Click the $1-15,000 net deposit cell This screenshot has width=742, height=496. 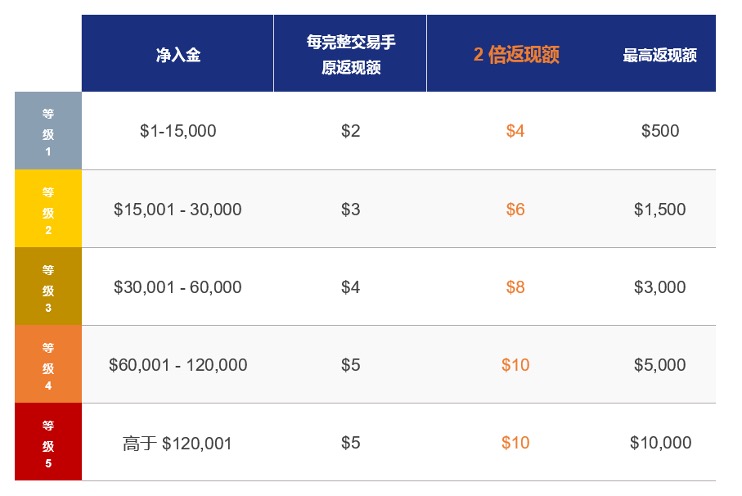(x=178, y=131)
